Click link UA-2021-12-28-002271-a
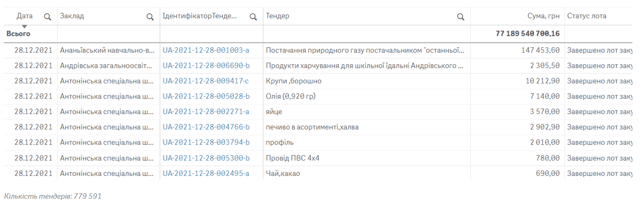The image size is (644, 207). click(x=206, y=112)
